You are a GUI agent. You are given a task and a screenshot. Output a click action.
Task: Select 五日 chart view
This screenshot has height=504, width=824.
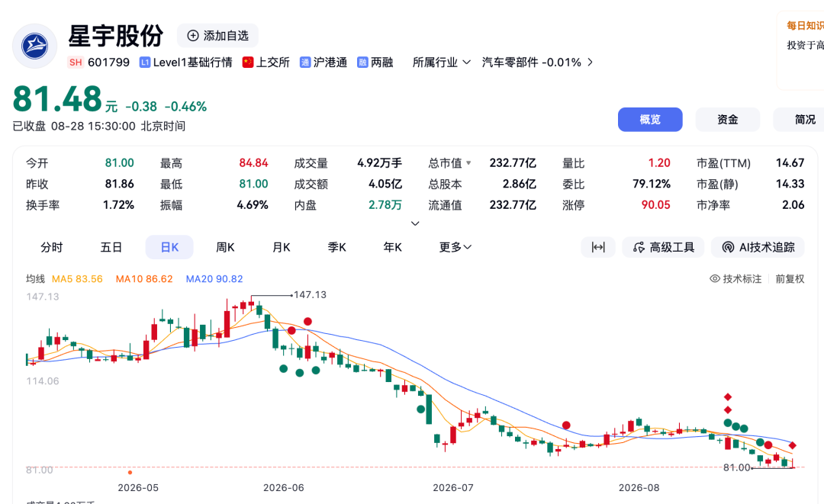[111, 247]
